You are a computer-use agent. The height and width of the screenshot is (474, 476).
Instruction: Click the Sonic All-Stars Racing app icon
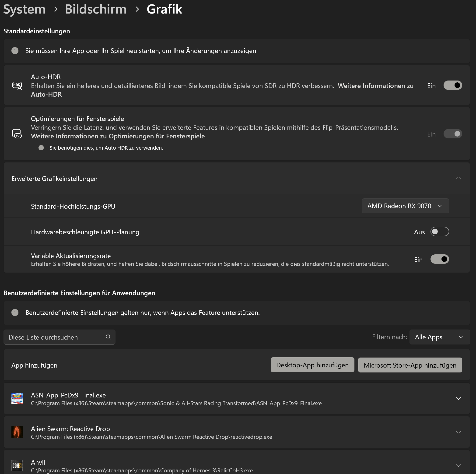(x=17, y=398)
